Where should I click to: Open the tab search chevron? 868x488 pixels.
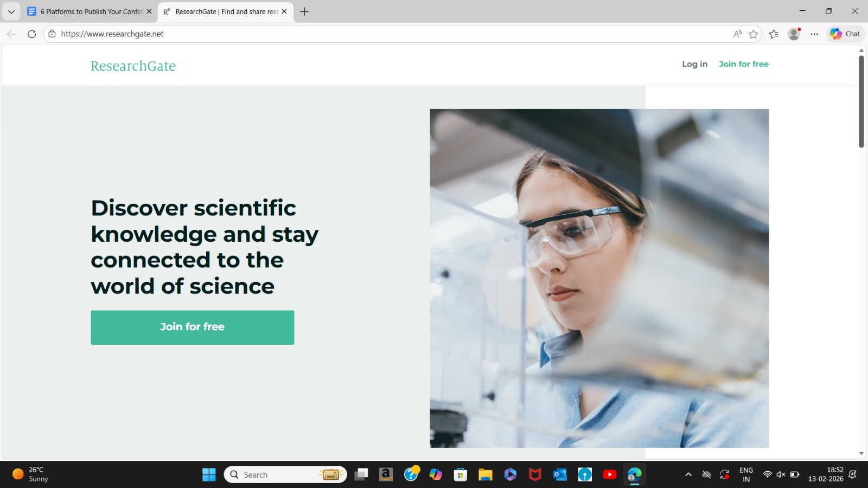point(11,11)
